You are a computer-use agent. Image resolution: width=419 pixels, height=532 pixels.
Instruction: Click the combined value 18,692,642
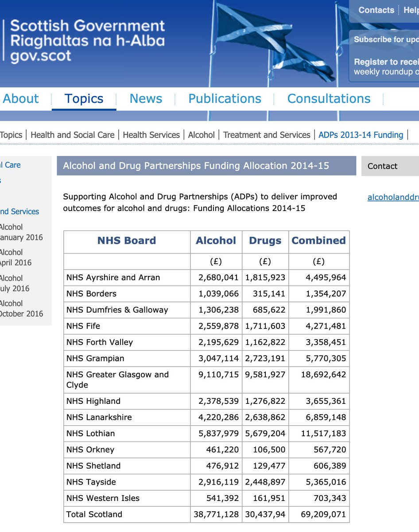tap(323, 375)
